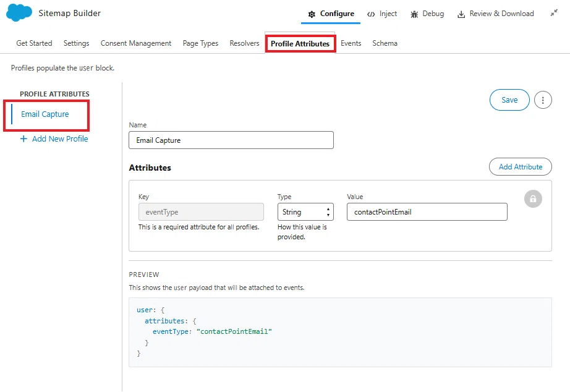Click the disabled eventType Key field
Viewport: 570px width, 392px height.
click(201, 212)
